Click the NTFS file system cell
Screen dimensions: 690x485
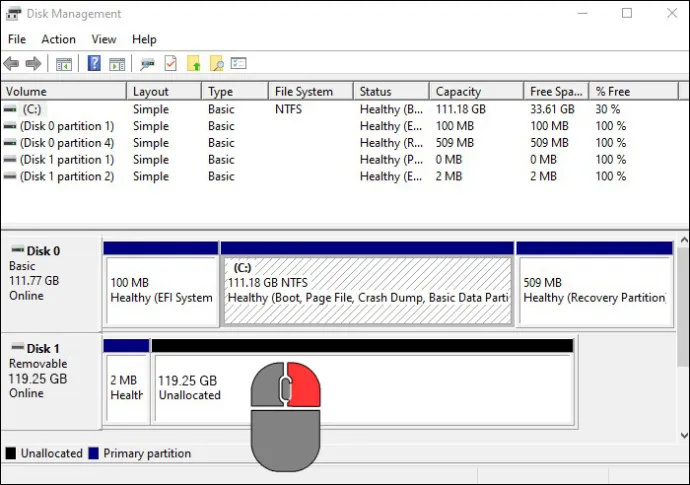click(289, 109)
